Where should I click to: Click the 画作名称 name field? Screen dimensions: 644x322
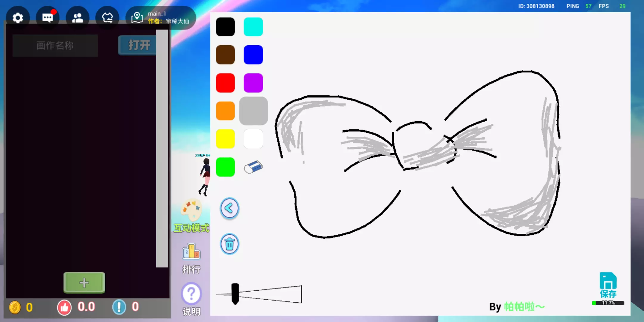click(55, 45)
